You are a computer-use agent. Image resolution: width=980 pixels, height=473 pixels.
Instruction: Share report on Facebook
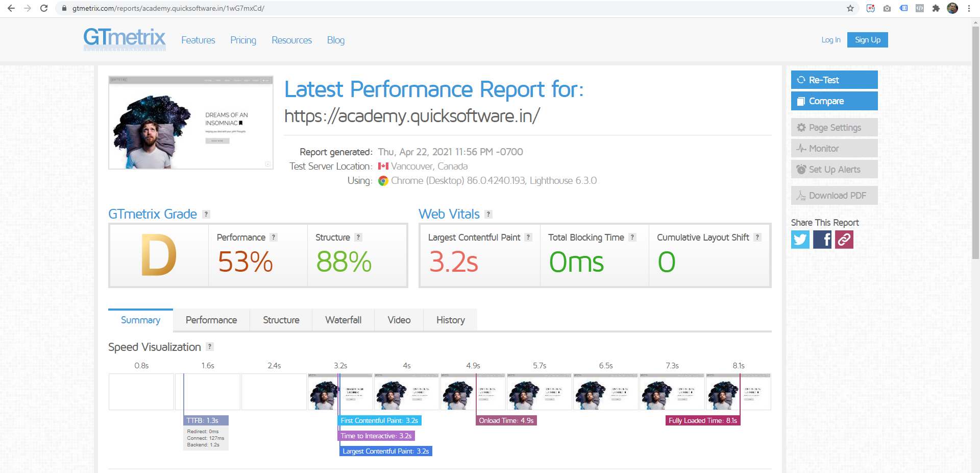pyautogui.click(x=822, y=240)
